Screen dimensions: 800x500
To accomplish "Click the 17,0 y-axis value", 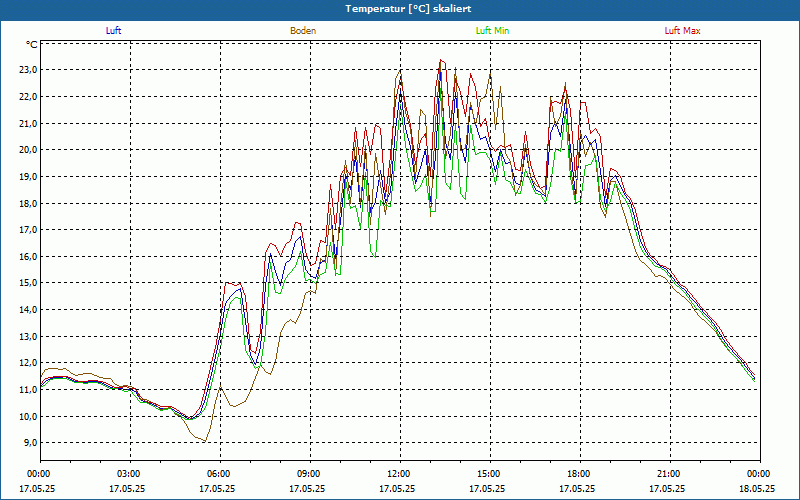I will tap(28, 230).
